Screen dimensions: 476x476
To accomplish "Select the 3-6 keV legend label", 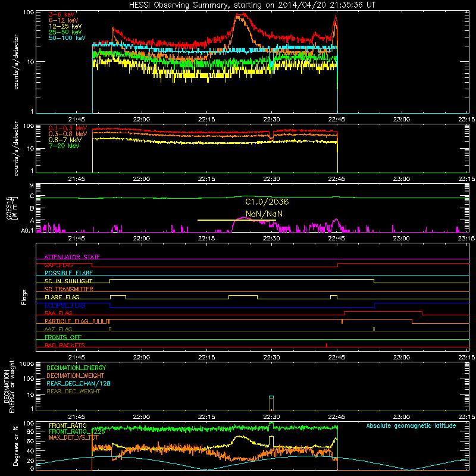I will click(x=62, y=14).
